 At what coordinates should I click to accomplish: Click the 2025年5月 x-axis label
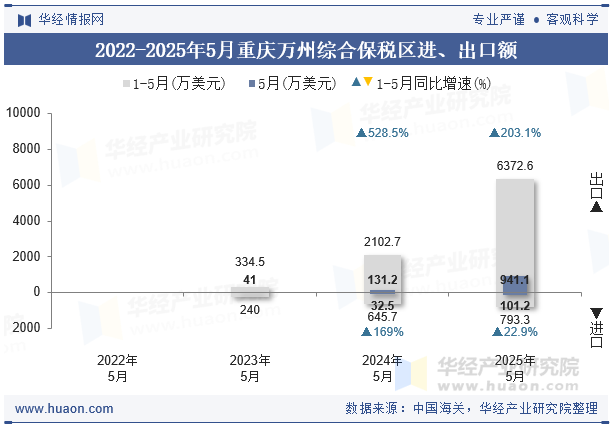pos(515,369)
